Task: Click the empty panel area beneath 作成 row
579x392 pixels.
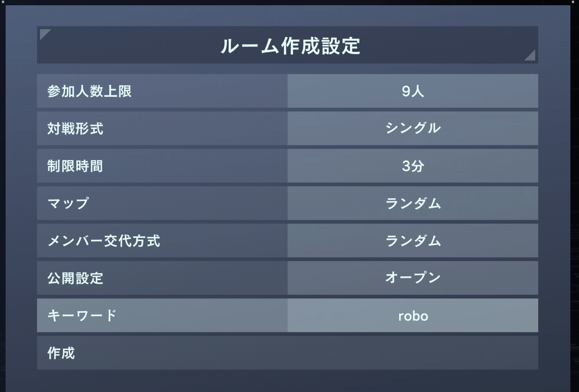Action: 287,381
